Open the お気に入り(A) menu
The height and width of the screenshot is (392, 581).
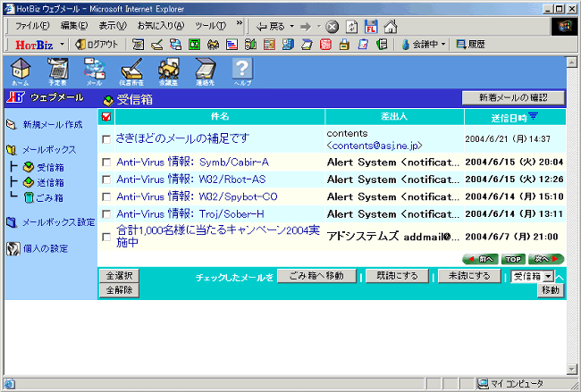pos(161,26)
